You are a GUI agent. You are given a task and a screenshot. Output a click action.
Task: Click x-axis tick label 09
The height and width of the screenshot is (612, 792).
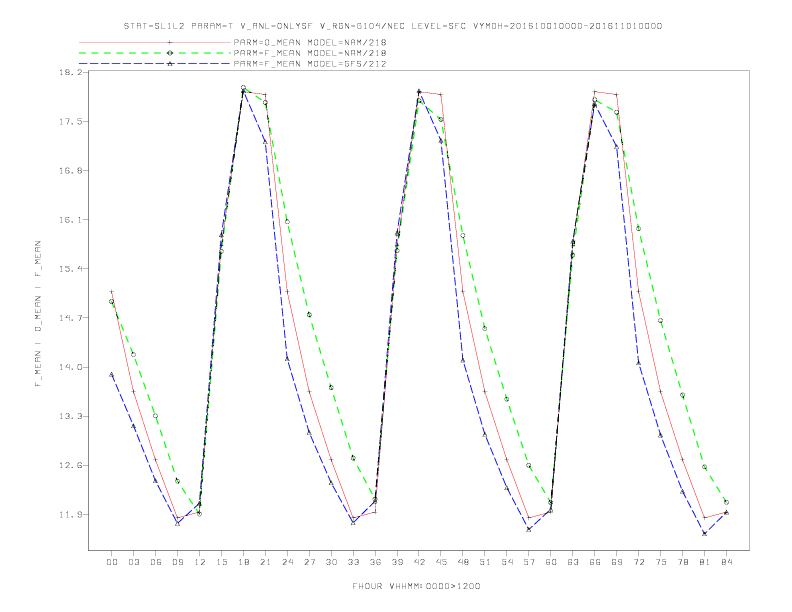(x=178, y=562)
